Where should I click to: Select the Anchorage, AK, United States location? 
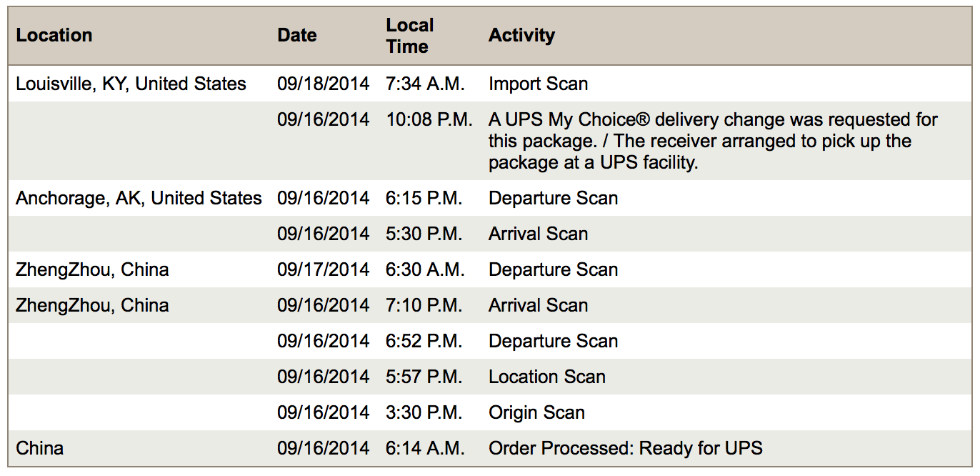click(139, 198)
